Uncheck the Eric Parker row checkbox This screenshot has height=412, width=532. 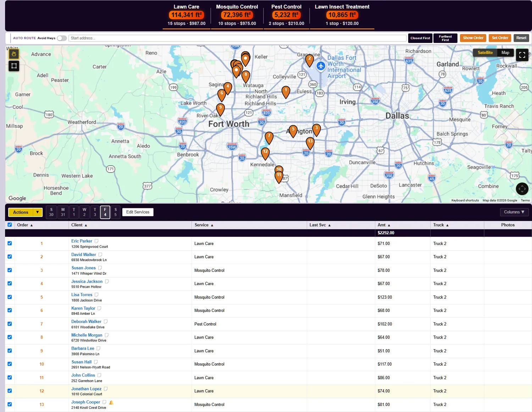coord(10,243)
